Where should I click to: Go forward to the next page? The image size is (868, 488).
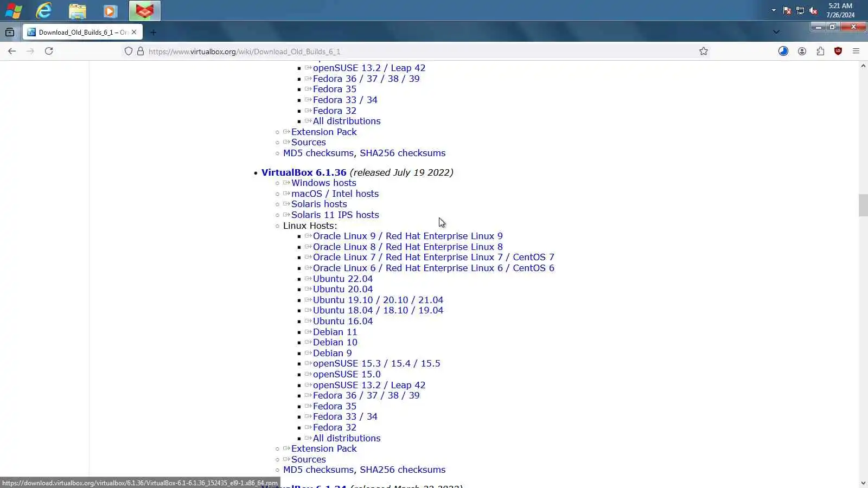click(x=30, y=51)
